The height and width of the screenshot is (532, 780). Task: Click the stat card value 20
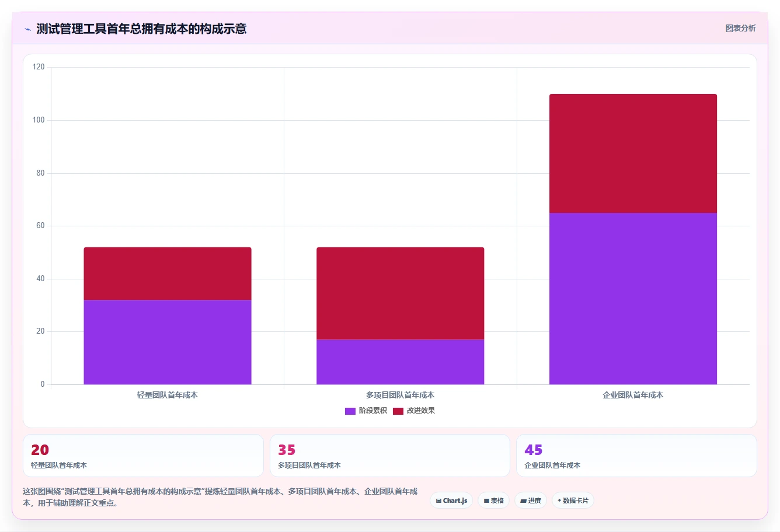[40, 450]
